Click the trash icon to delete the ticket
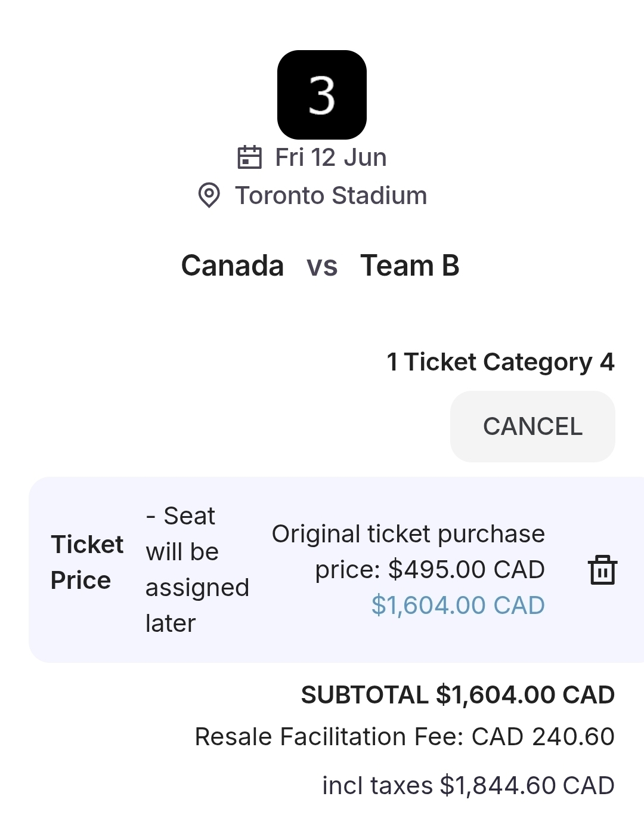Image resolution: width=644 pixels, height=818 pixels. 602,570
